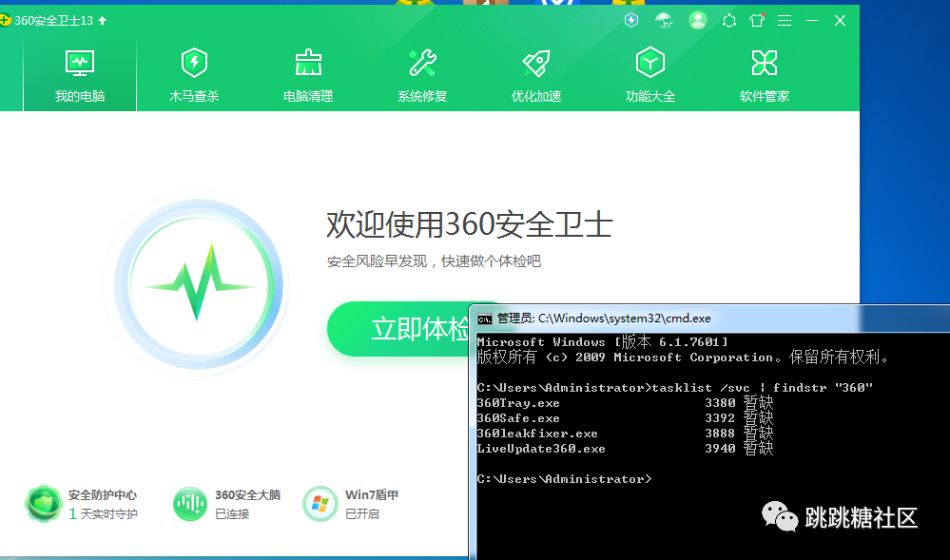Click the hexagon icon in 360 title bar
The image size is (950, 560).
729,21
